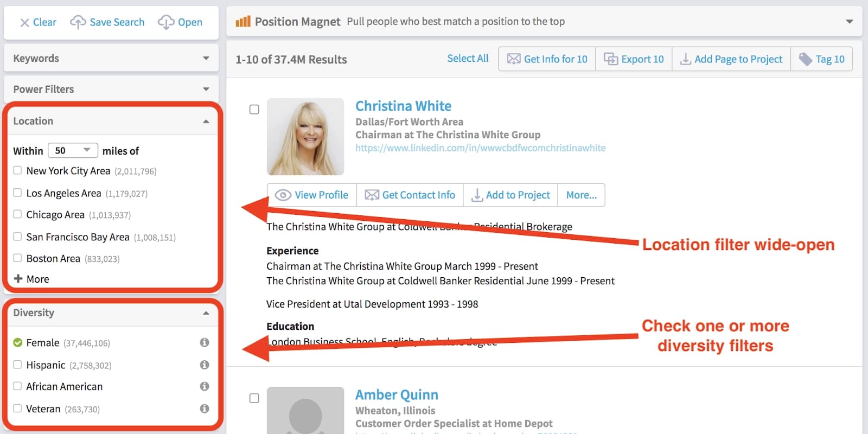Expand the Position Magnet panel arrow
The image size is (868, 434).
coord(849,22)
